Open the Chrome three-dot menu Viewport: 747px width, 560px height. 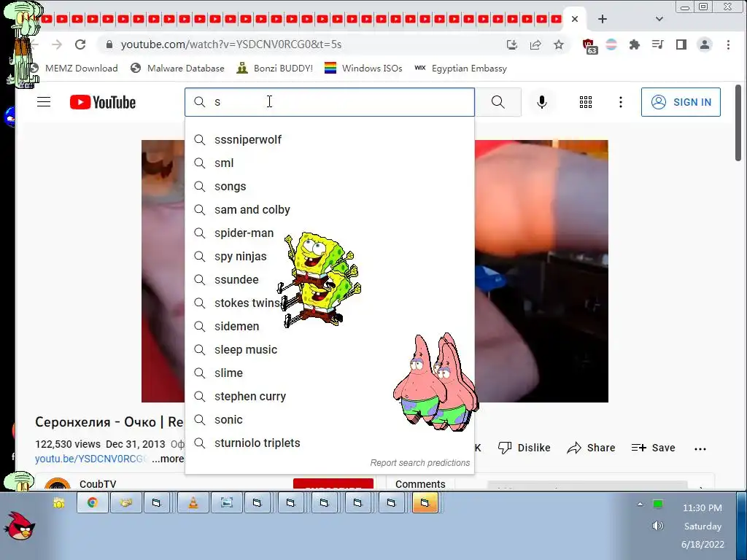point(728,44)
